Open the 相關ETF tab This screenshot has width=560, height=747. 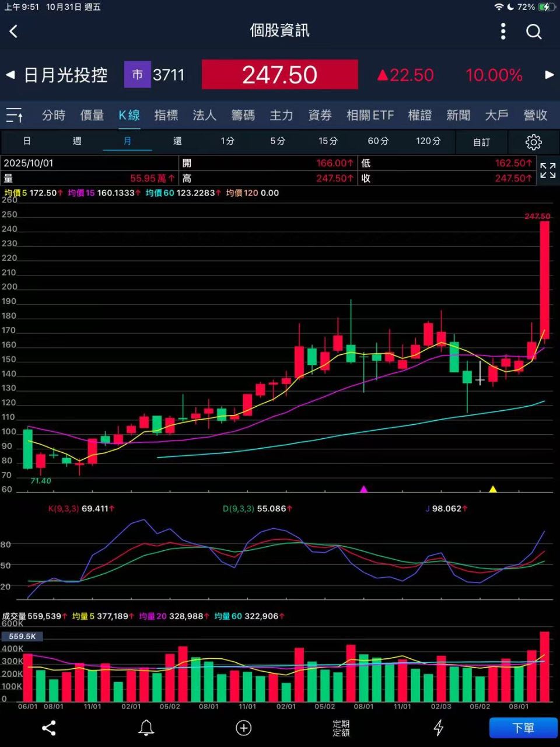pos(370,116)
